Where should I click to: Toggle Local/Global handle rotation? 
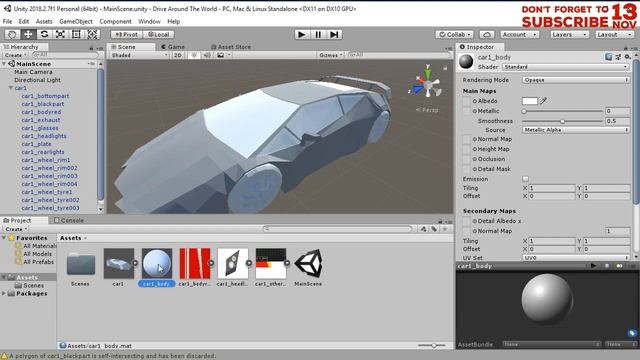coord(159,35)
